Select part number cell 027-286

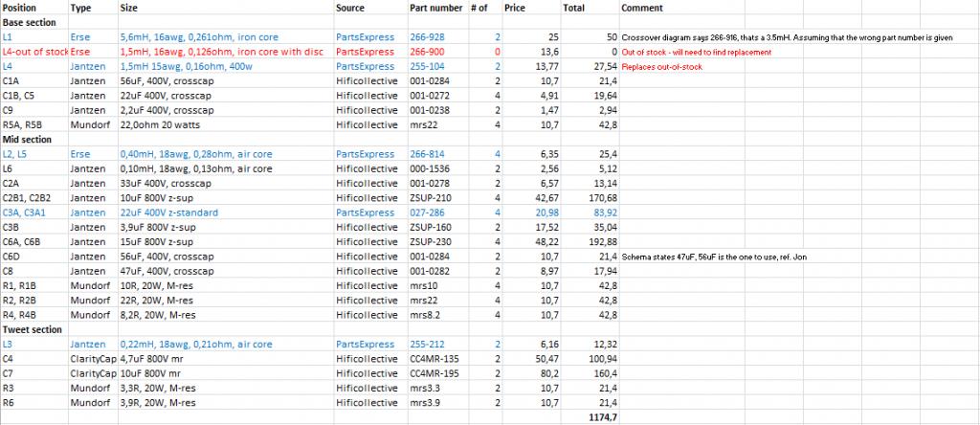pyautogui.click(x=436, y=212)
